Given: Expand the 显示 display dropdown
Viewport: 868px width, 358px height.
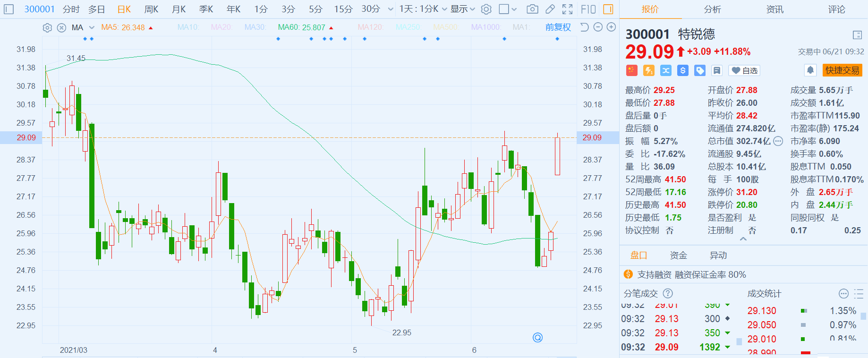Looking at the screenshot, I should click(x=462, y=9).
